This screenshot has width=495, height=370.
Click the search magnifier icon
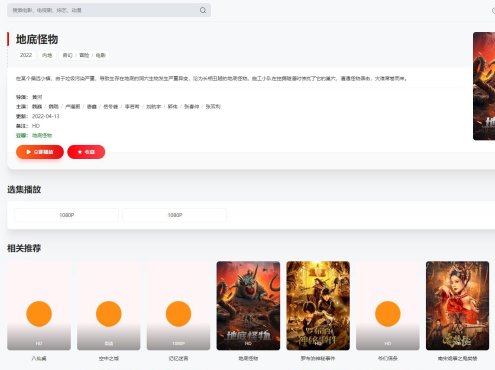[x=203, y=10]
